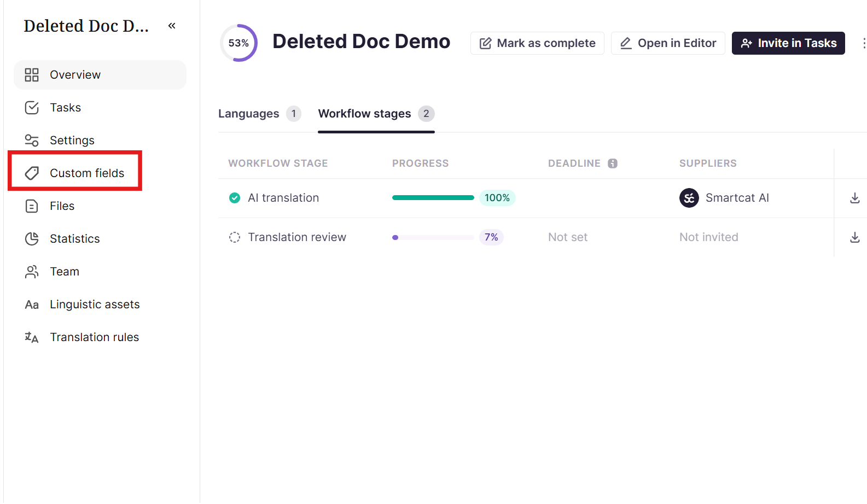The width and height of the screenshot is (867, 504).
Task: Click the AI translation green check icon
Action: point(235,198)
